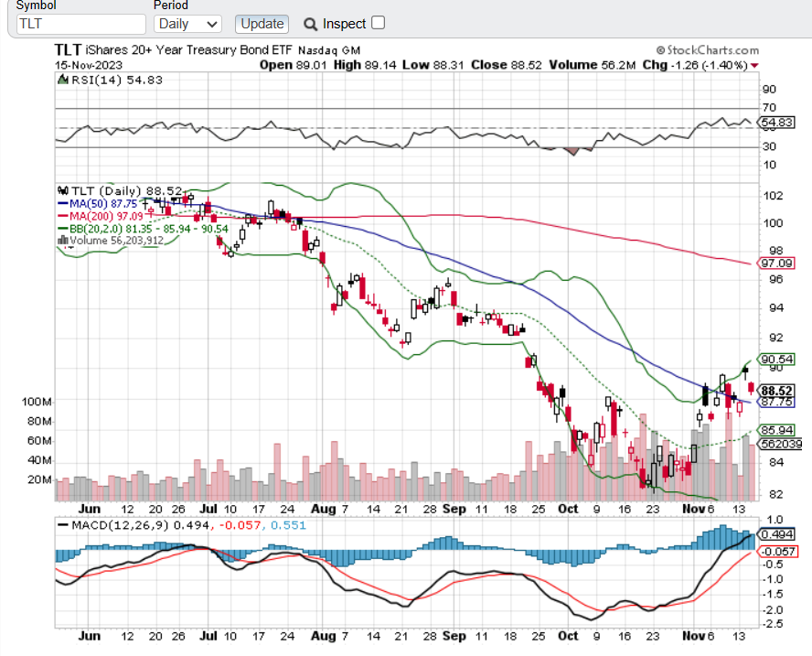Open the Period dropdown set to Daily
The height and width of the screenshot is (656, 812).
187,24
